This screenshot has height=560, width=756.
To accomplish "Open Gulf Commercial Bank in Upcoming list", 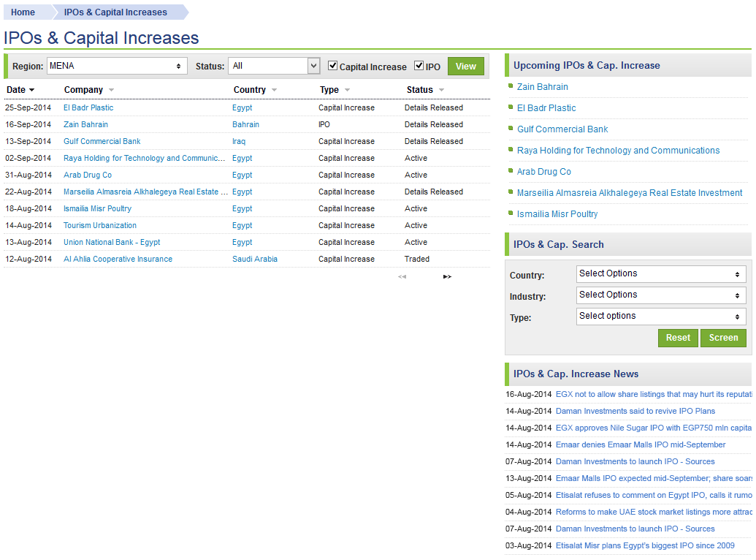I will tap(562, 129).
